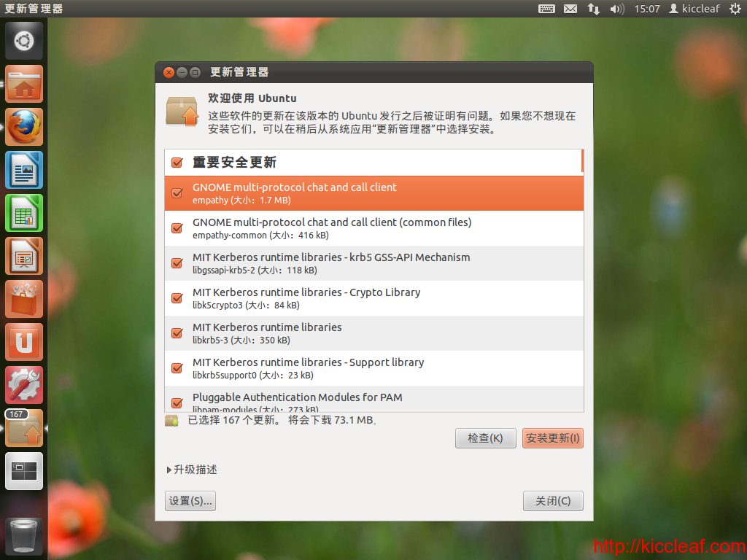Uncheck the libkrb5support0 checkbox
The width and height of the screenshot is (747, 560).
pos(177,368)
